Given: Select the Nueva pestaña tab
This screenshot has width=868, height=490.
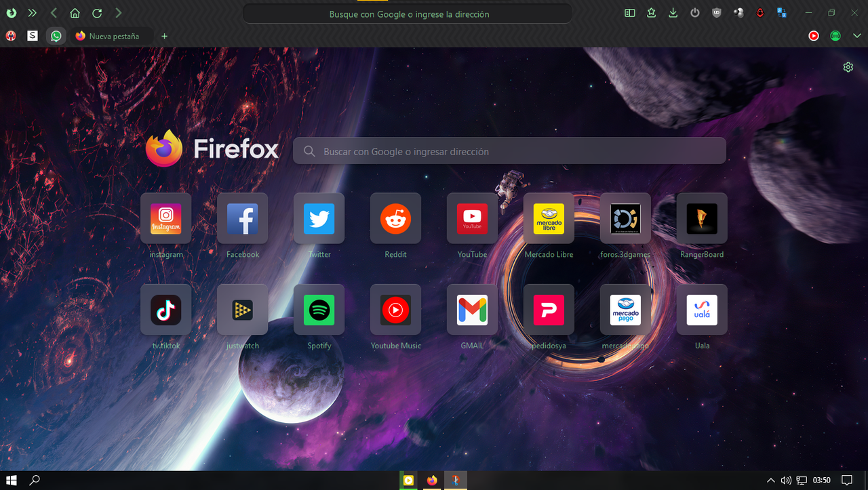Looking at the screenshot, I should click(x=112, y=36).
